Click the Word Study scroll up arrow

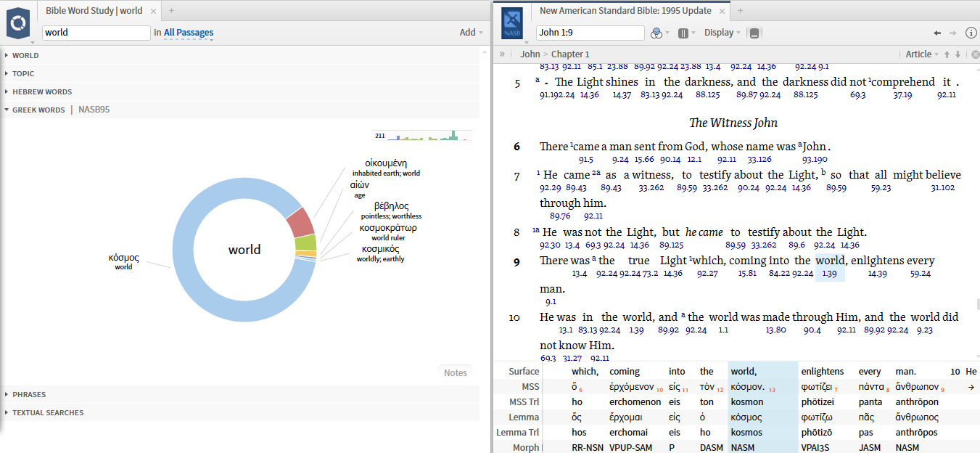(x=485, y=52)
